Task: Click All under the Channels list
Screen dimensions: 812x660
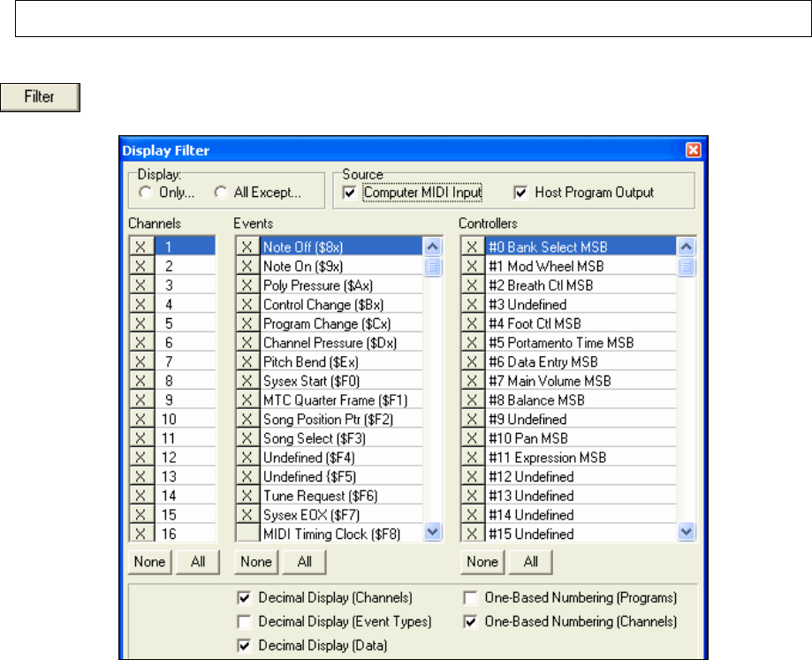Action: click(x=198, y=562)
